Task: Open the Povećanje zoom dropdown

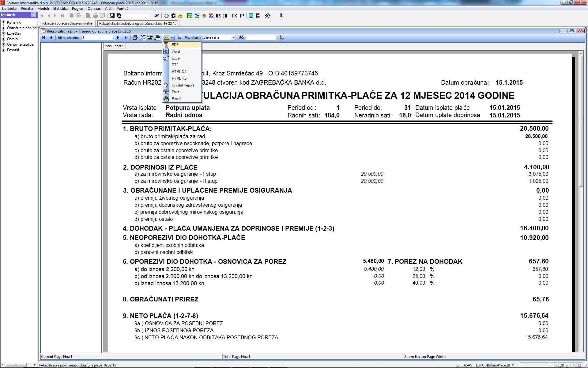Action: click(x=233, y=37)
